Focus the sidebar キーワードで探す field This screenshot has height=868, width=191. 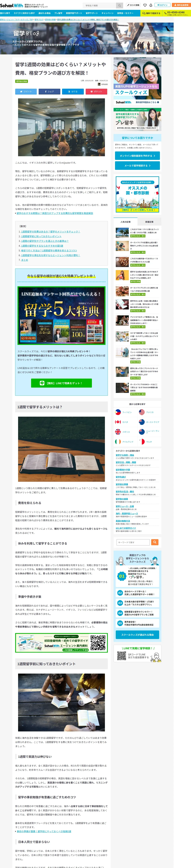coord(133,542)
